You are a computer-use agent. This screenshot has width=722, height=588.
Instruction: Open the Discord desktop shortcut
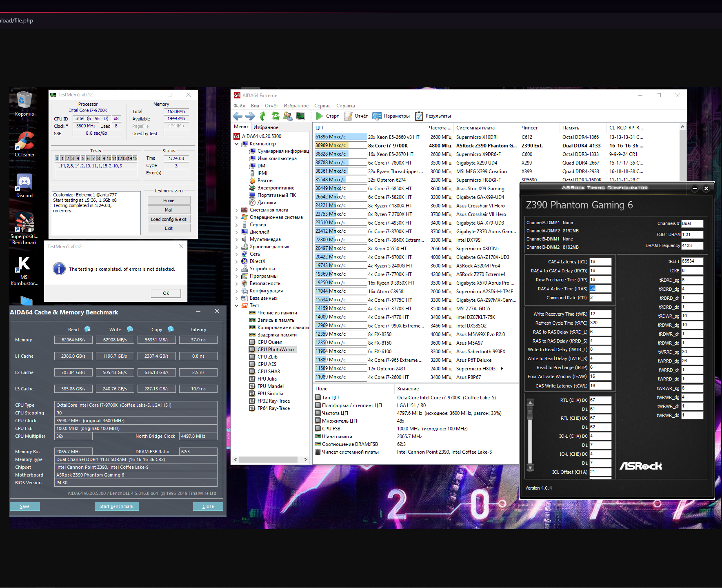pyautogui.click(x=24, y=186)
